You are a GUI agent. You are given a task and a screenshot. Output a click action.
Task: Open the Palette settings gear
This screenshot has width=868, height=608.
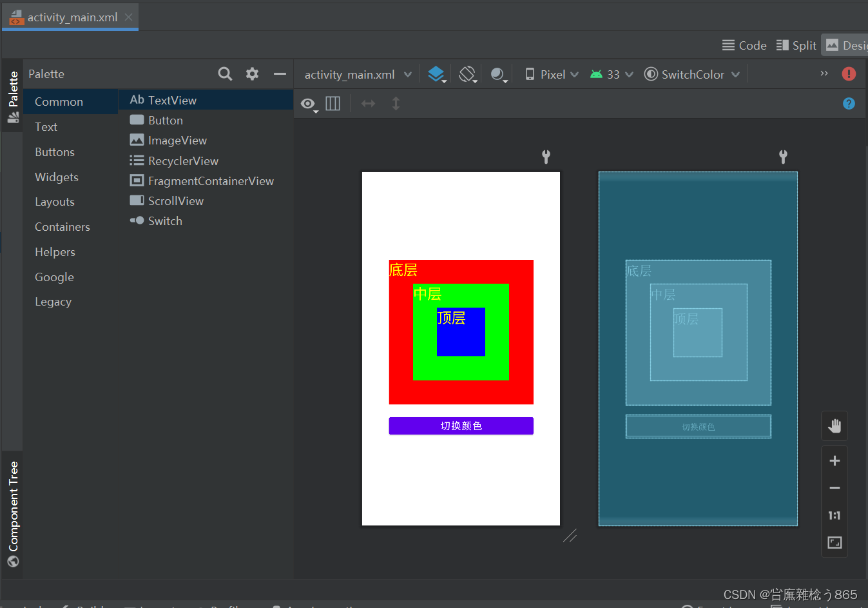[251, 74]
